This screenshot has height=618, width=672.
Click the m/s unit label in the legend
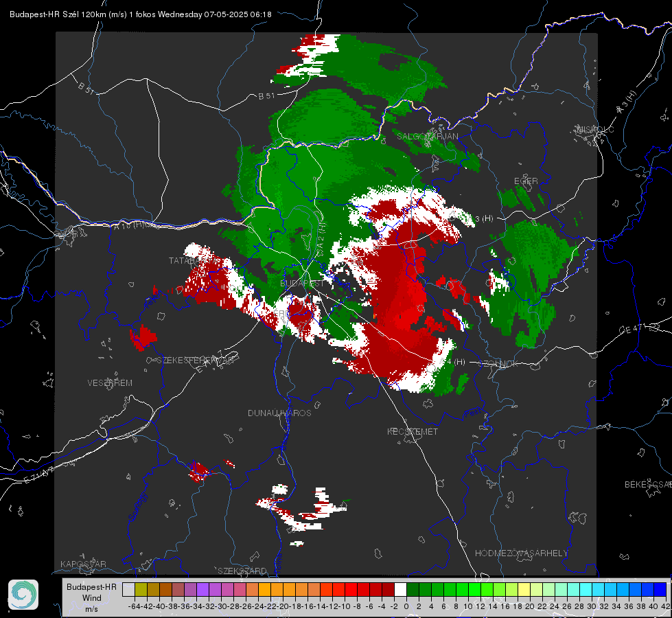coord(92,609)
